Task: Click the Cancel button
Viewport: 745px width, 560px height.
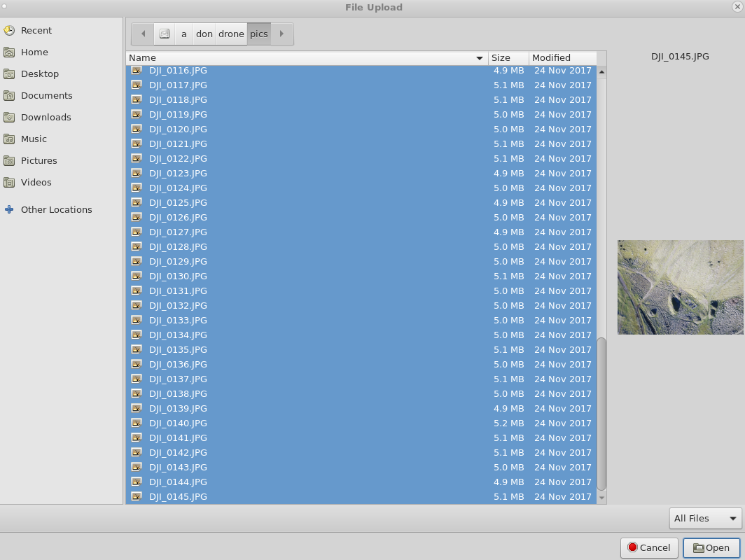Action: tap(648, 547)
